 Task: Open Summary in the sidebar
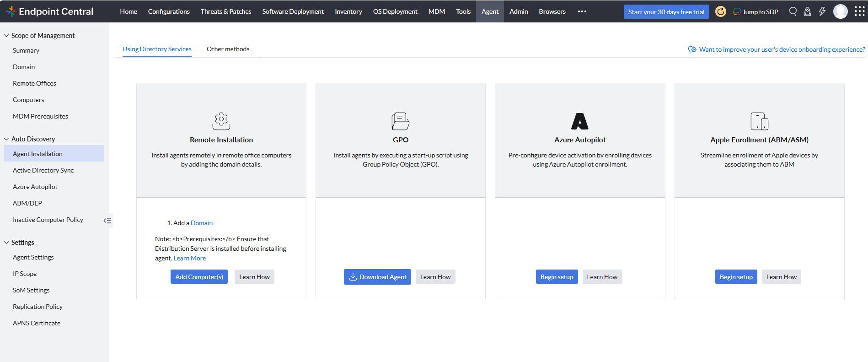point(26,50)
